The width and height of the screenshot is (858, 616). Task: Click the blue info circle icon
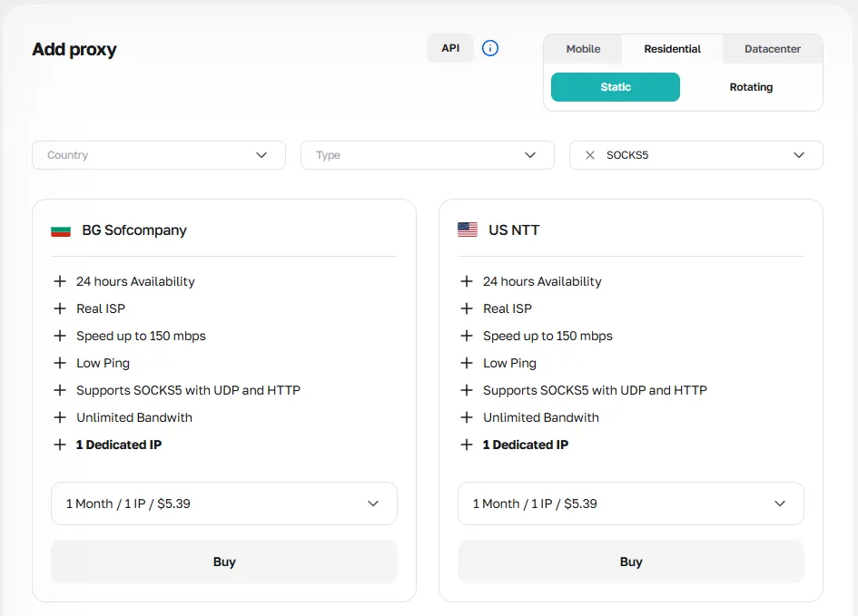click(x=489, y=48)
